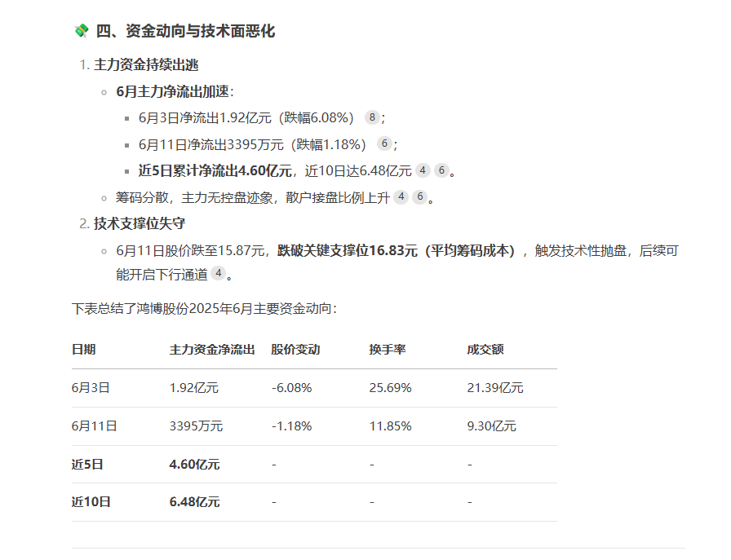Viewport: 731px width, 560px height.
Task: Click table cell 6月11日
Action: pos(94,426)
